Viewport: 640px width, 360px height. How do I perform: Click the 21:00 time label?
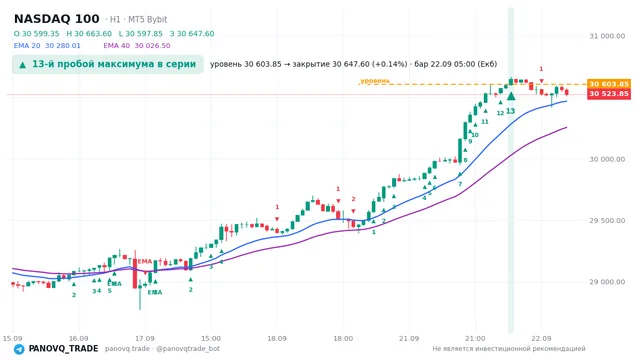point(475,338)
